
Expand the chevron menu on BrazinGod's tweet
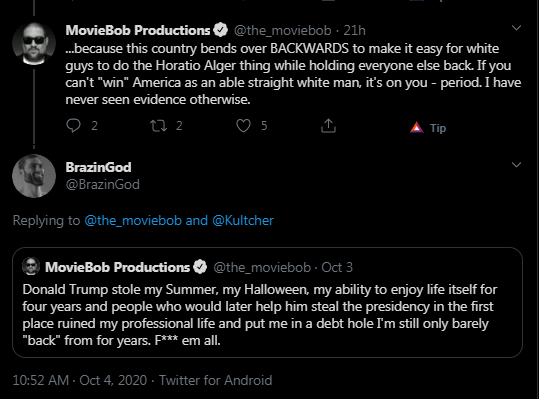click(516, 165)
